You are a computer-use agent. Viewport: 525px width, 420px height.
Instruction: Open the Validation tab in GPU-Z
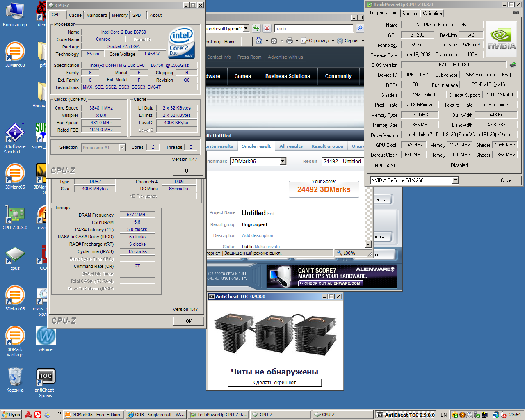click(432, 13)
